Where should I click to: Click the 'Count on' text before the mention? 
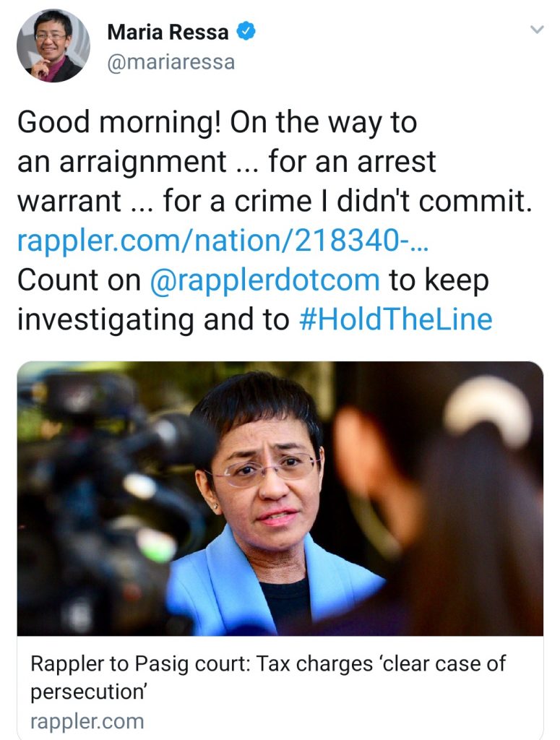[x=79, y=280]
